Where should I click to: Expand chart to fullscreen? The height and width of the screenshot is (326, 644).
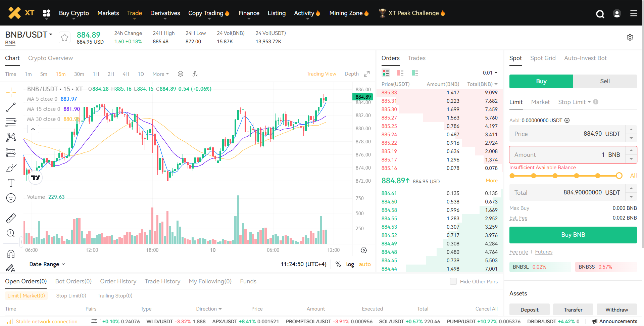[367, 74]
